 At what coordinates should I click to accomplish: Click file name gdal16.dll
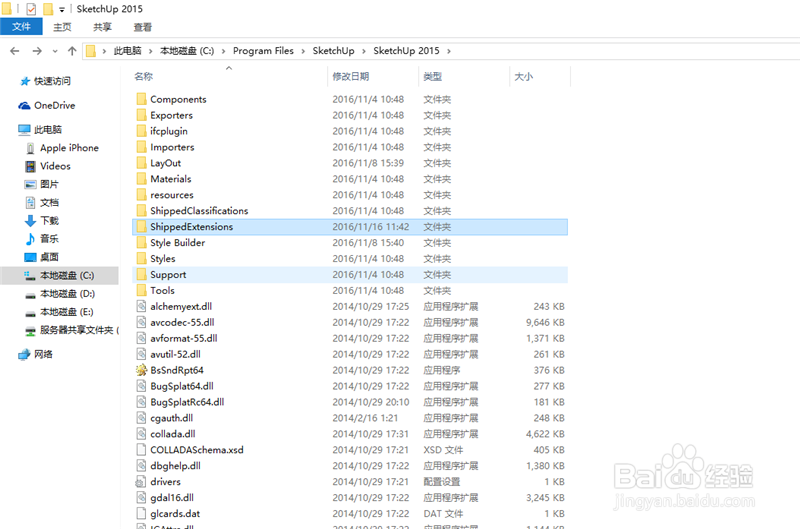(x=172, y=497)
